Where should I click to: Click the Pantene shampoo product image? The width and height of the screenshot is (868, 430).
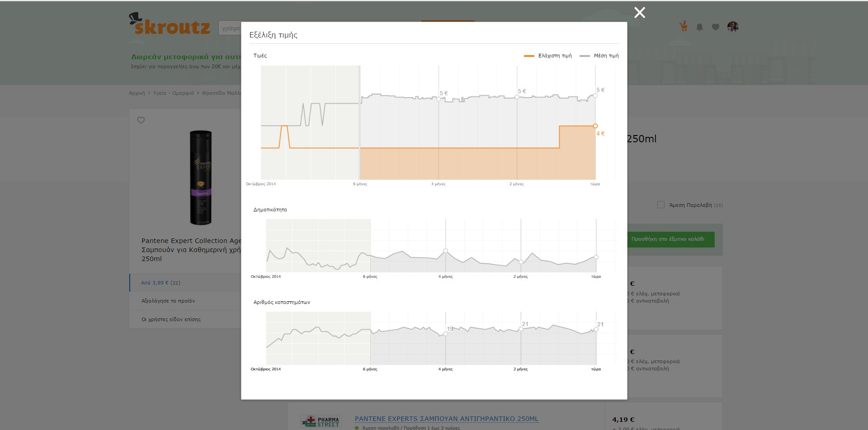pyautogui.click(x=201, y=178)
